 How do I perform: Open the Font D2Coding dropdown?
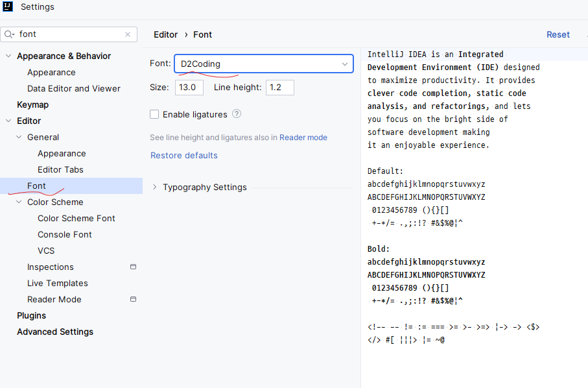(x=264, y=64)
